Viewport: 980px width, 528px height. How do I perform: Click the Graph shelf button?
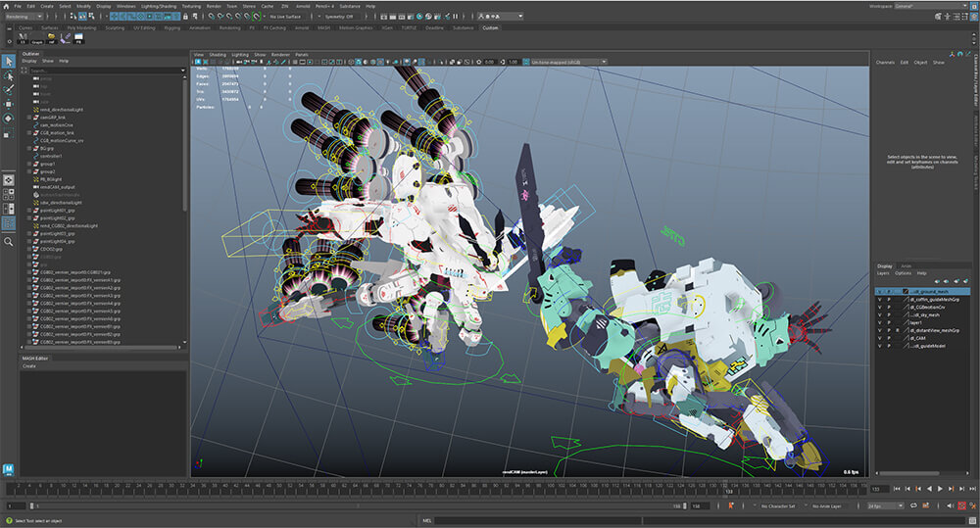(37, 39)
